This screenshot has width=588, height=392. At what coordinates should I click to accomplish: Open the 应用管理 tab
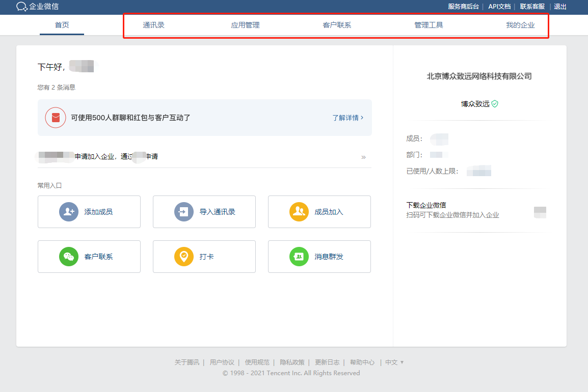coord(245,25)
